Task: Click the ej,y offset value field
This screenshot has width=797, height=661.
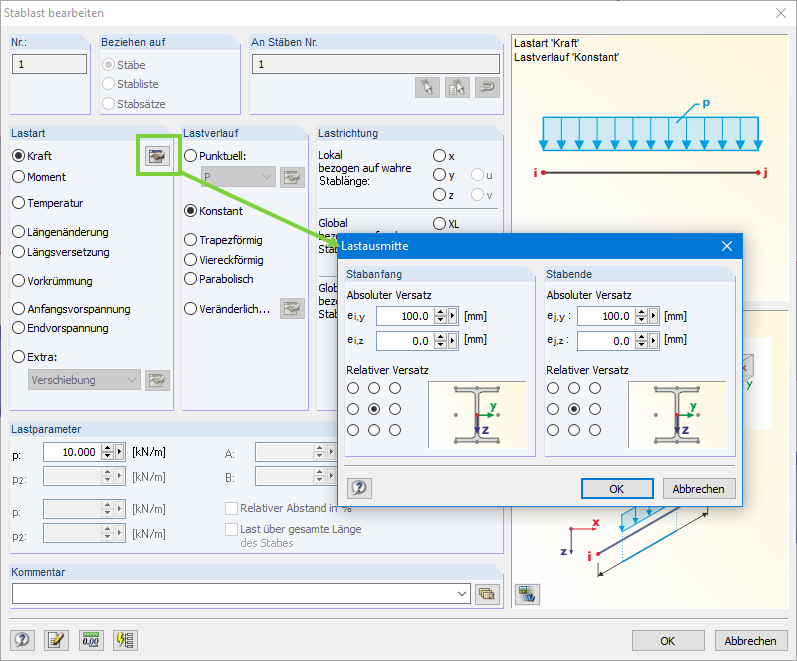Action: 606,316
